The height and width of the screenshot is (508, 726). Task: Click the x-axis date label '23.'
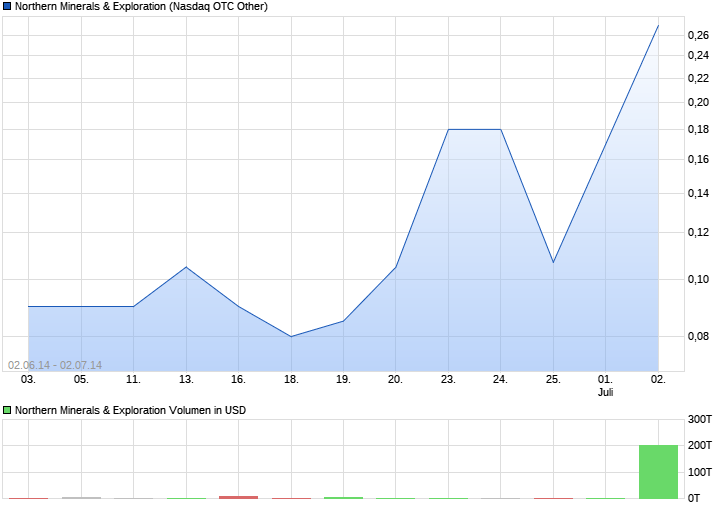pyautogui.click(x=448, y=380)
